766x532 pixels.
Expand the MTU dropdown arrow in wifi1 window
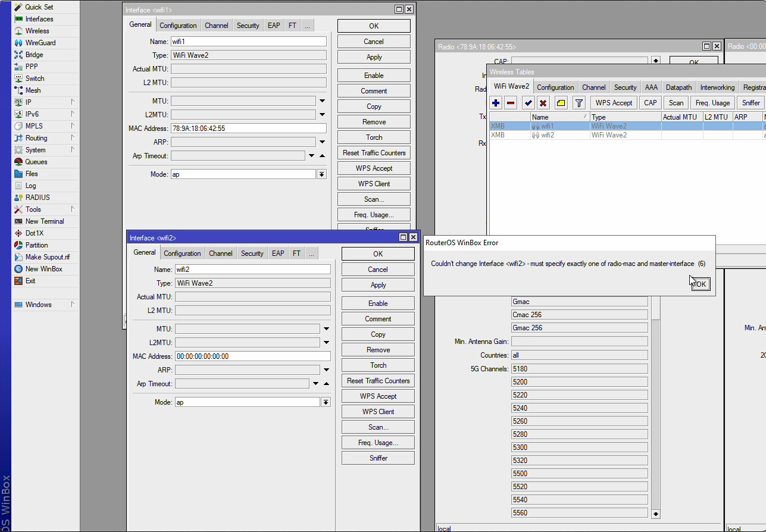322,101
